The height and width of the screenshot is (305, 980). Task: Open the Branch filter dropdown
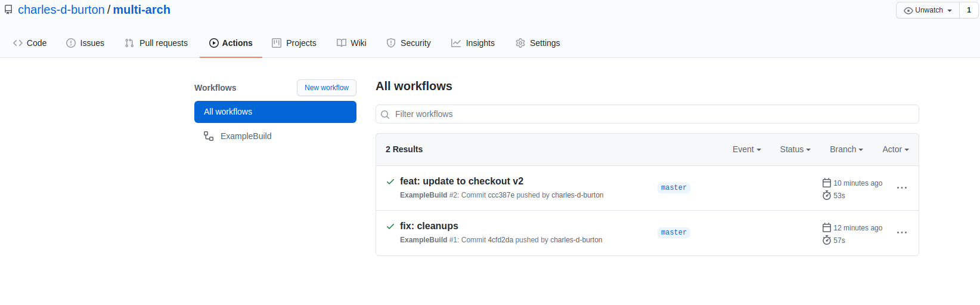point(846,149)
